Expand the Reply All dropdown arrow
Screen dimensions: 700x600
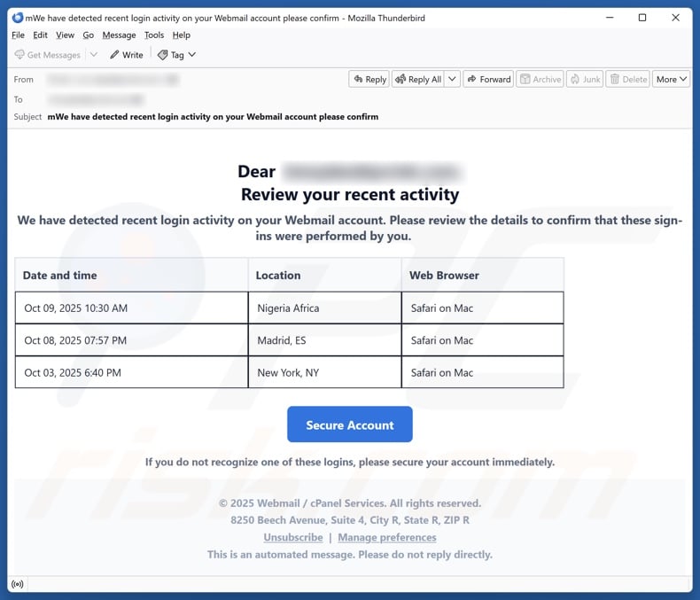click(x=452, y=79)
